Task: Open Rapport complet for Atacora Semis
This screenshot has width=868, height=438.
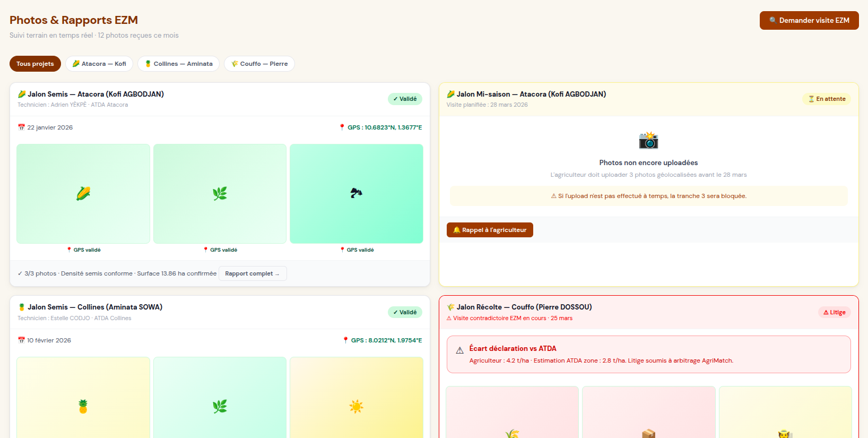Action: 253,273
